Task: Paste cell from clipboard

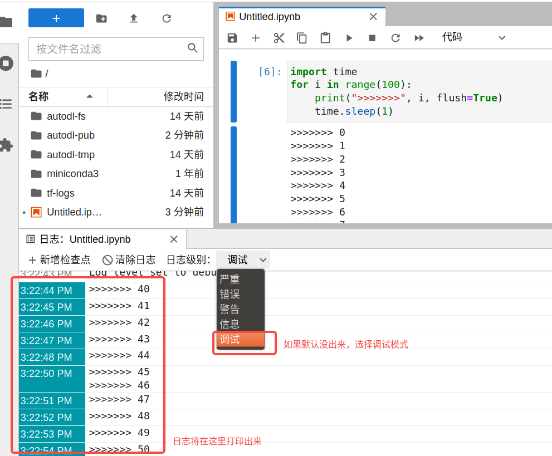Action: (x=325, y=38)
